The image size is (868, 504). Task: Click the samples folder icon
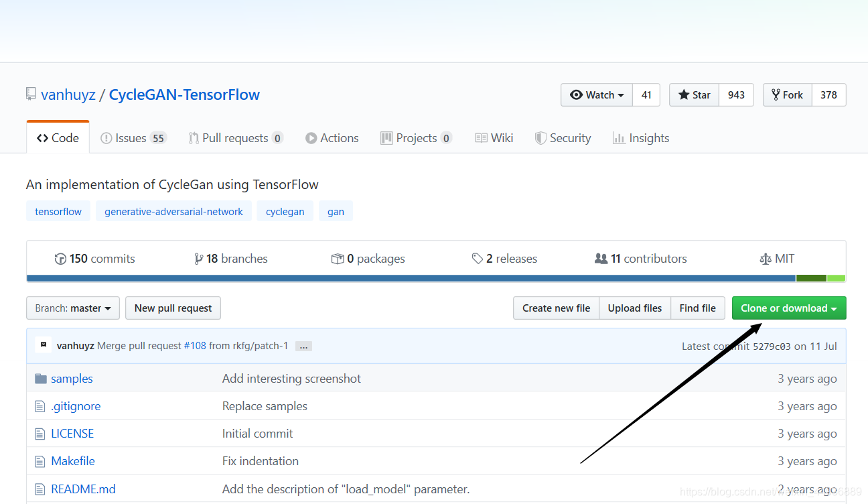[40, 379]
